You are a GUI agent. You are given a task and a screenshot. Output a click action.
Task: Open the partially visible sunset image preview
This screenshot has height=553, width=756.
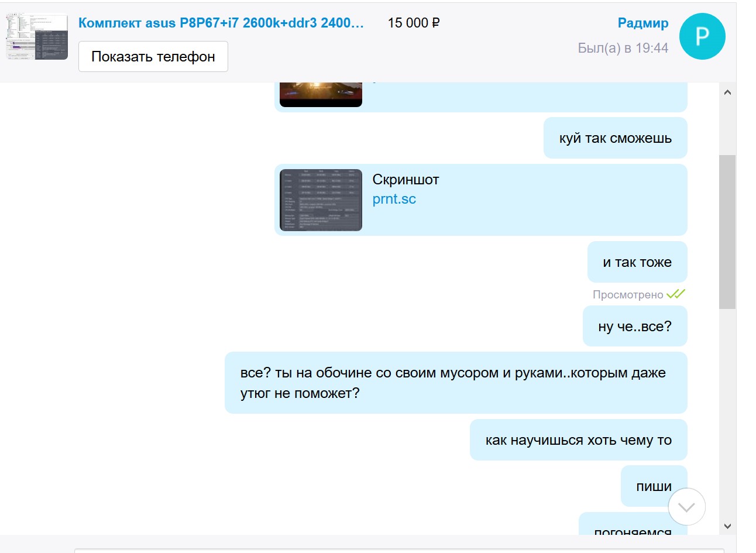click(x=321, y=95)
